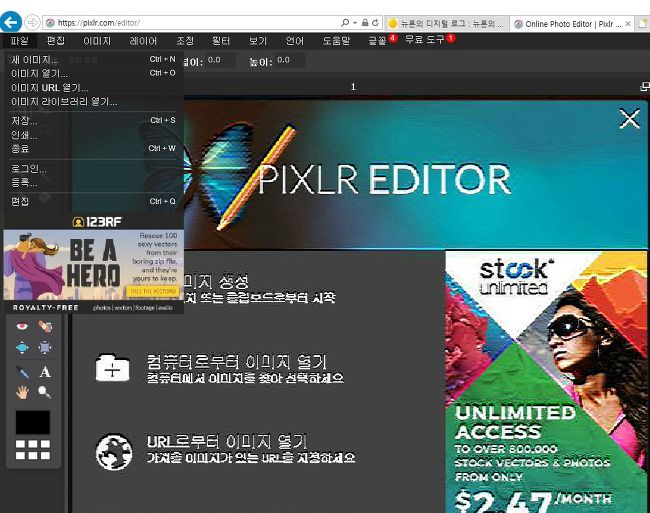Go back with the browser back arrow
Screen dimensions: 650x513
point(11,22)
